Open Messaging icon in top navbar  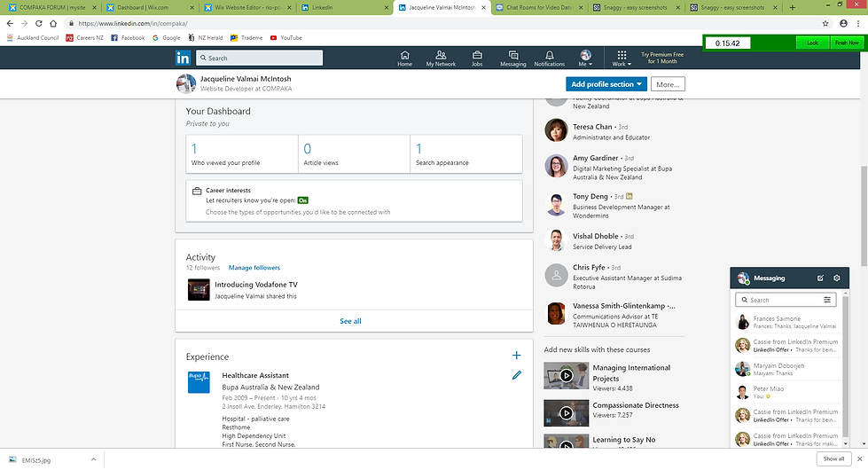point(513,59)
